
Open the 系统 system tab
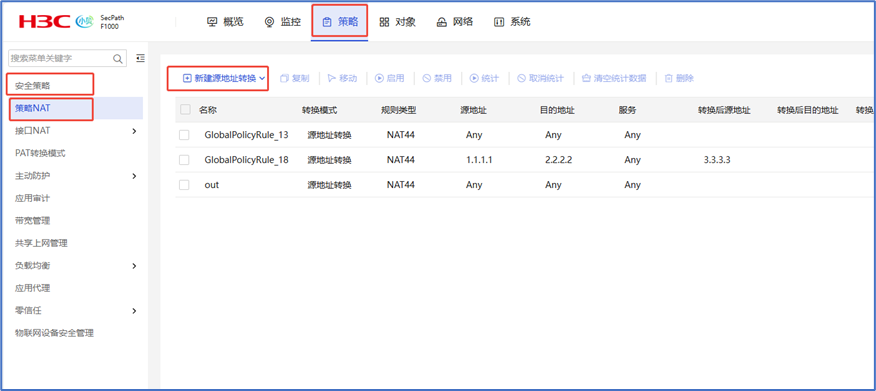click(x=512, y=22)
